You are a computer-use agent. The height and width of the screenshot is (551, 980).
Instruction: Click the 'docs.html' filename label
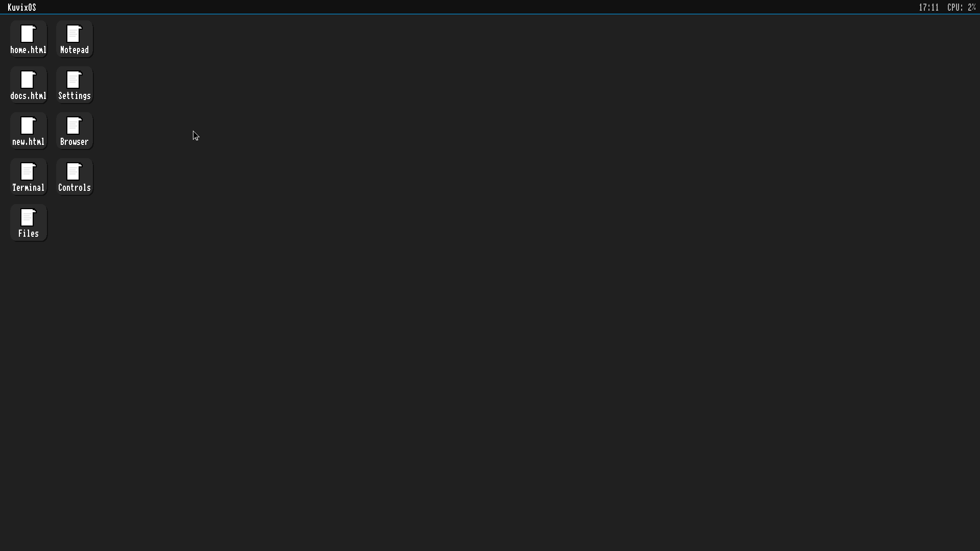[x=29, y=96]
